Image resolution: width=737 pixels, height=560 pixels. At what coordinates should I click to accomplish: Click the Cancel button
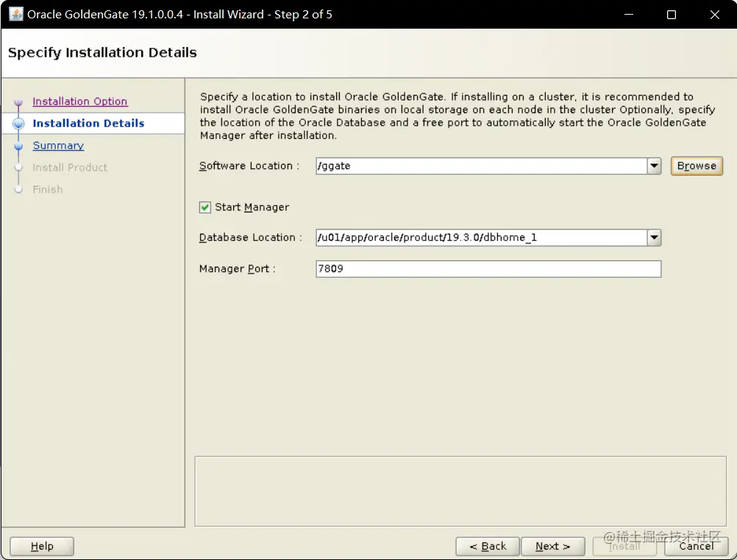pos(696,546)
